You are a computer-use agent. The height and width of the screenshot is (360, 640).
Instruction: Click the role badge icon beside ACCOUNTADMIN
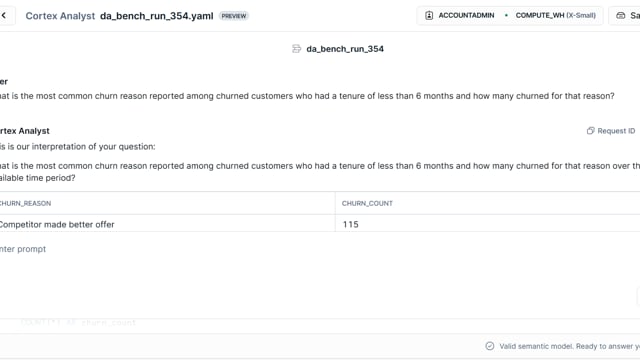[x=429, y=16]
